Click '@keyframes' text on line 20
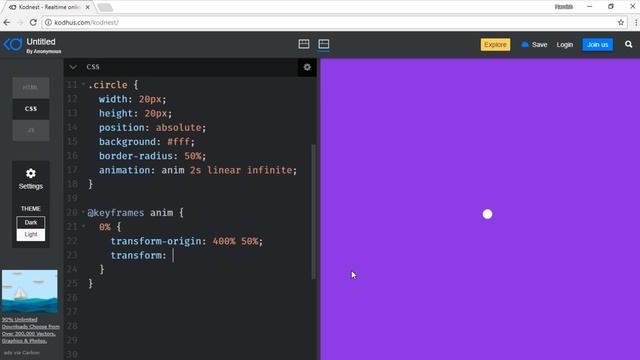The width and height of the screenshot is (640, 360). click(116, 213)
